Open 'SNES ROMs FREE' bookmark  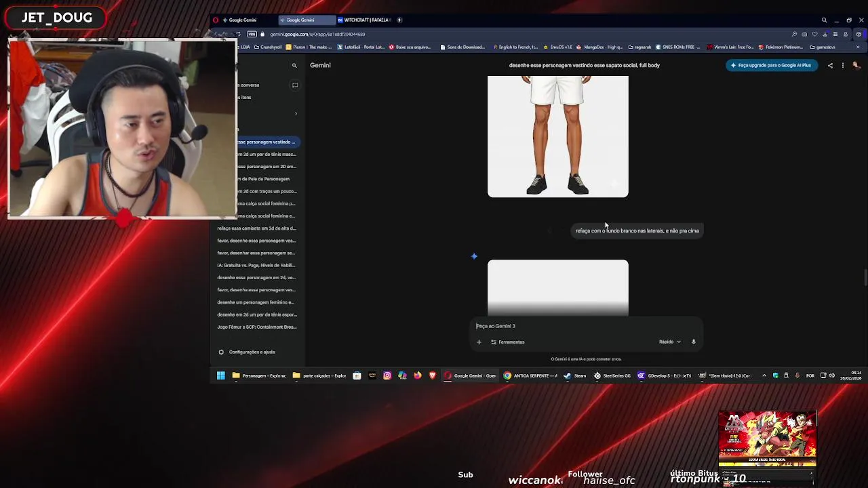coord(679,47)
